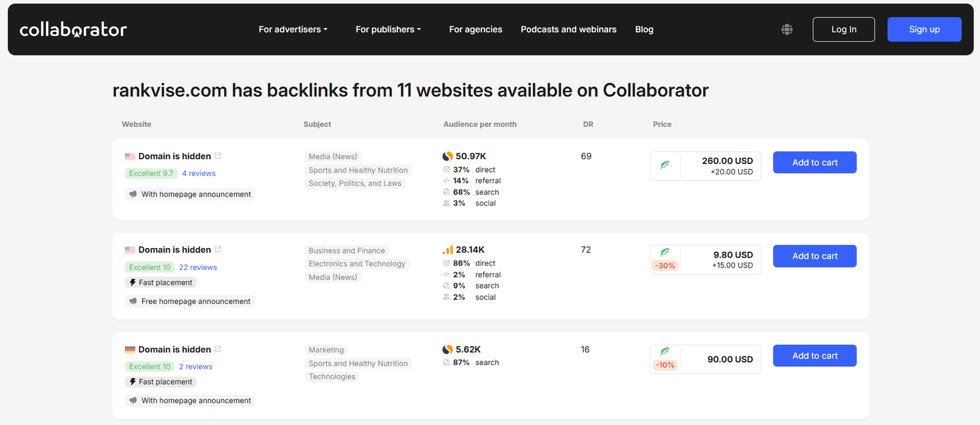Click the German flag in the 90.00 USD row

(130, 350)
